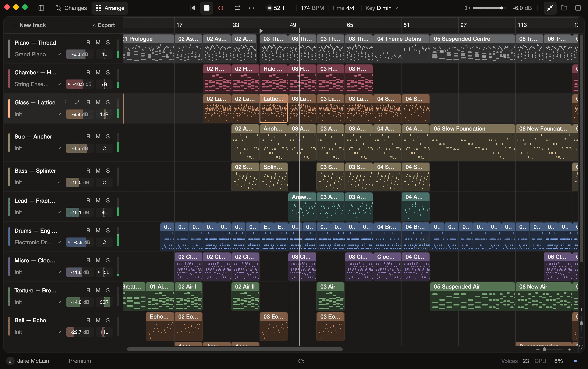Click the Premium plan label
The height and width of the screenshot is (369, 588).
pyautogui.click(x=80, y=361)
